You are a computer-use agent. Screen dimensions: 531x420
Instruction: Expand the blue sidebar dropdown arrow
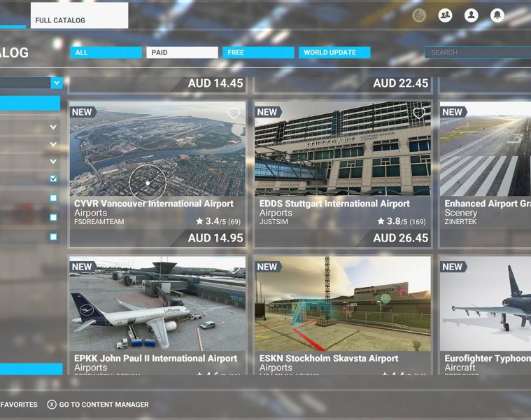[57, 83]
